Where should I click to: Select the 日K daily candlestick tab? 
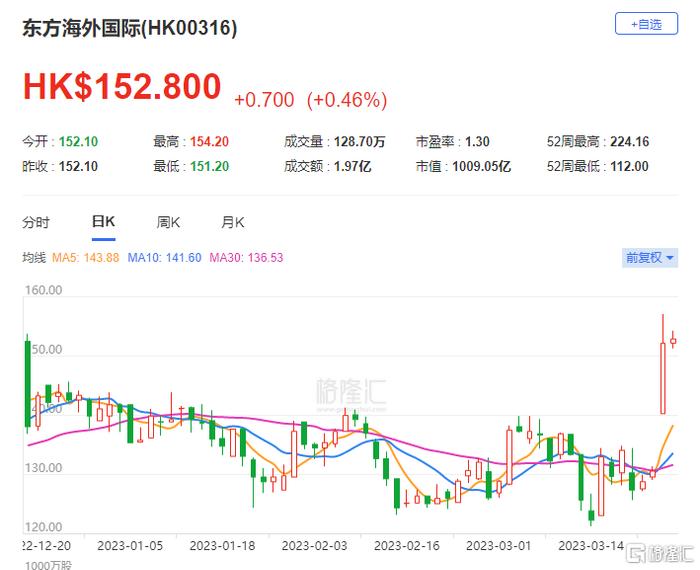[103, 221]
